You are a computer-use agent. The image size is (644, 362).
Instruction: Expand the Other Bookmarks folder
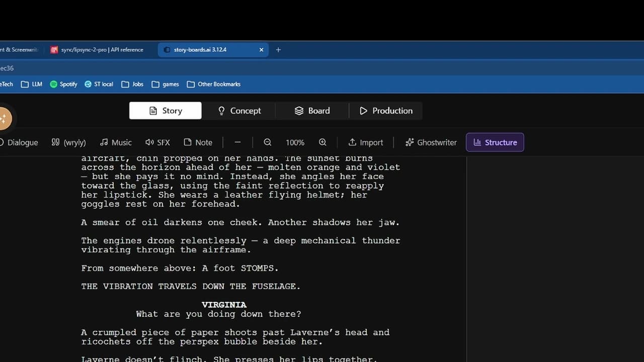(213, 84)
